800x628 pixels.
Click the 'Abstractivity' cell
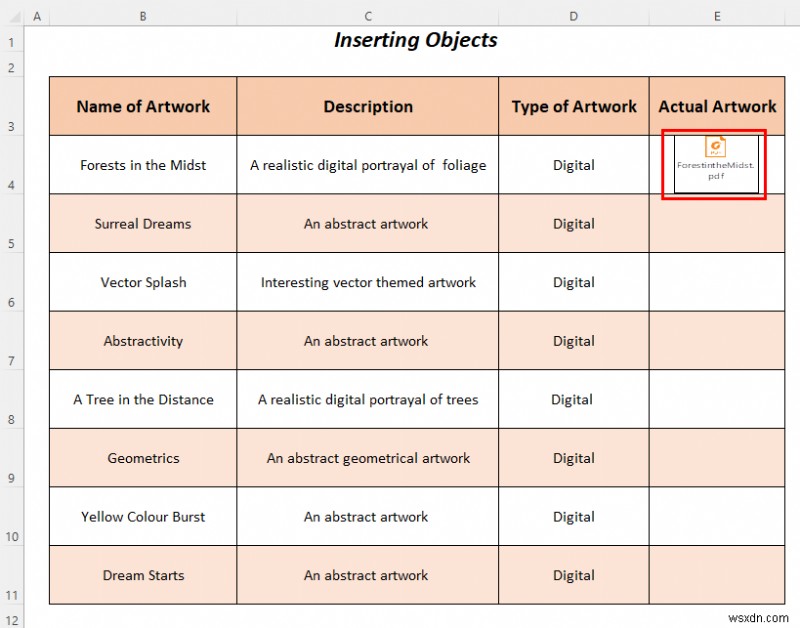143,341
